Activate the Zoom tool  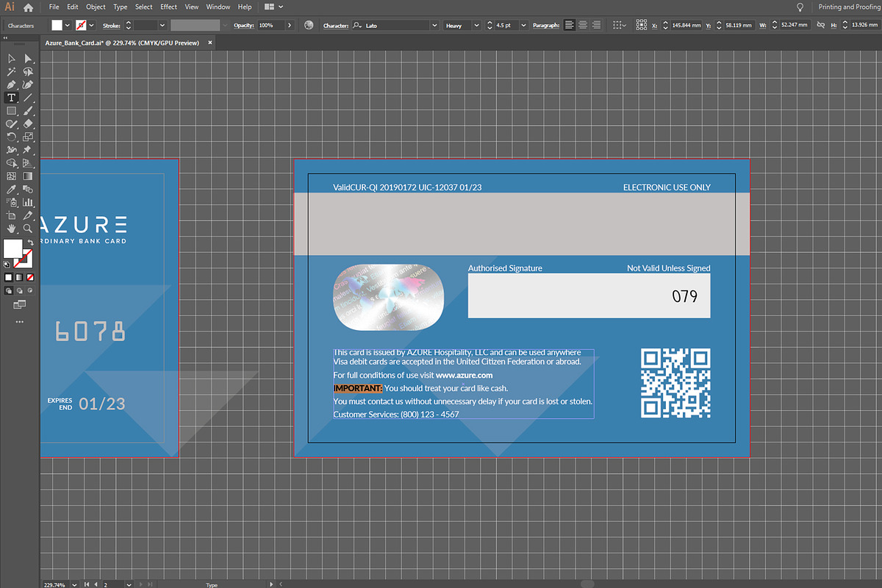point(28,229)
